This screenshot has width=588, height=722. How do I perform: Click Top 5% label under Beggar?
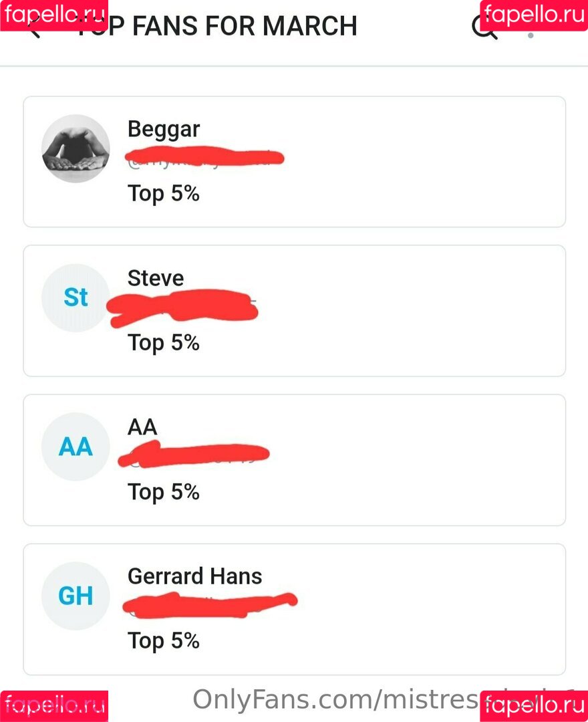(x=164, y=194)
